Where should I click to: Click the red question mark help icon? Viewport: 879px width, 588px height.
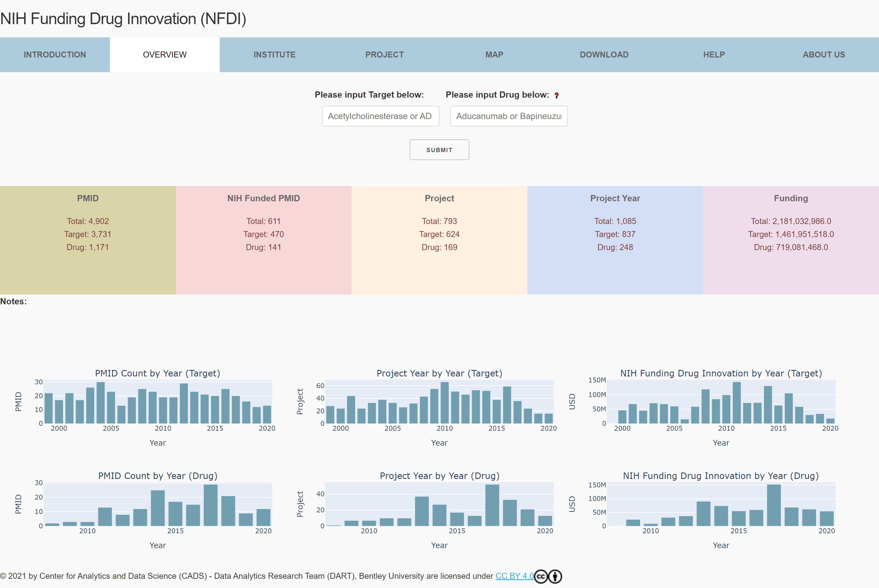pos(556,96)
